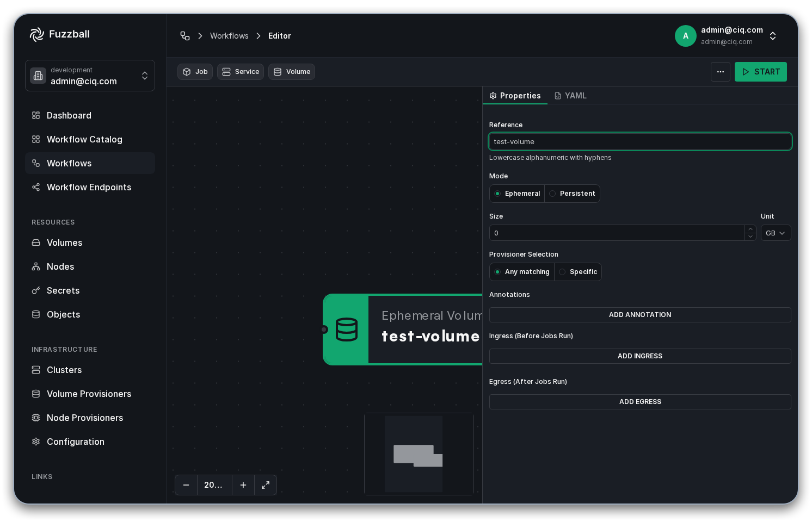Open Volume Provisioners page
Image resolution: width=812 pixels, height=522 pixels.
90,394
